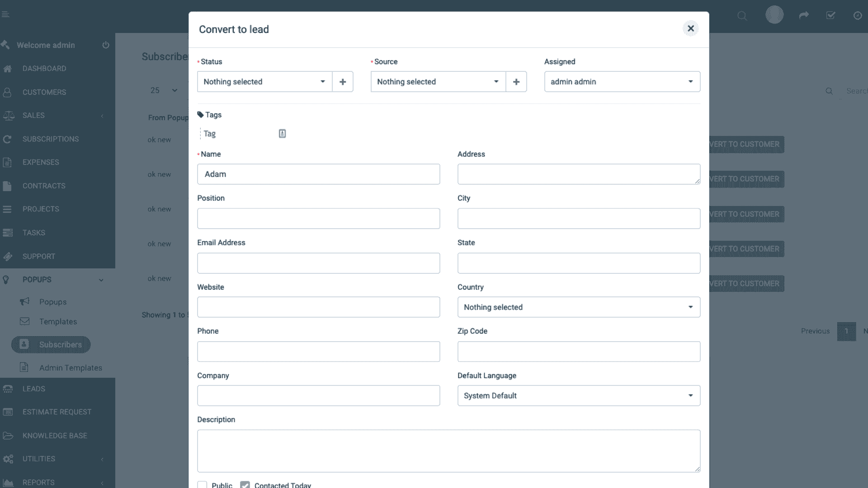Image resolution: width=868 pixels, height=488 pixels.
Task: Toggle the logout power icon next to Welcome admin
Action: point(105,45)
